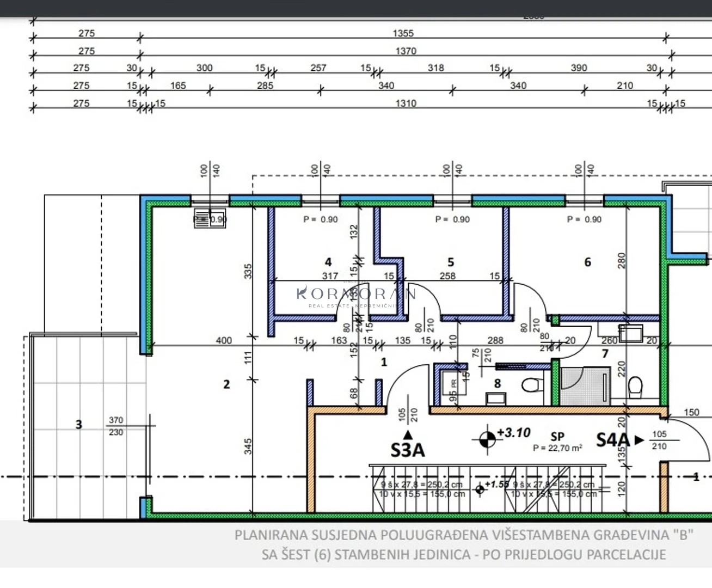
Task: Click the kitchen sink symbol in room 2
Action: coord(210,218)
